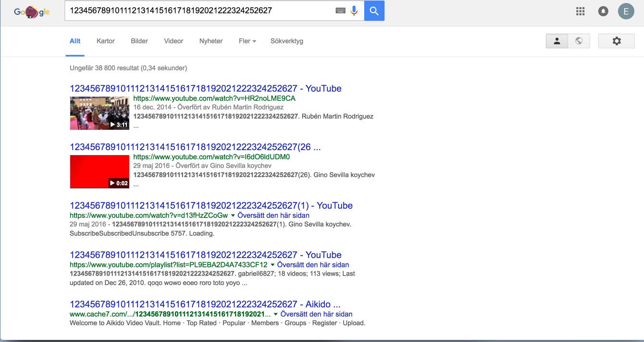Play the 3:11 video thumbnail
Screen dimensions: 644x342
pos(99,113)
